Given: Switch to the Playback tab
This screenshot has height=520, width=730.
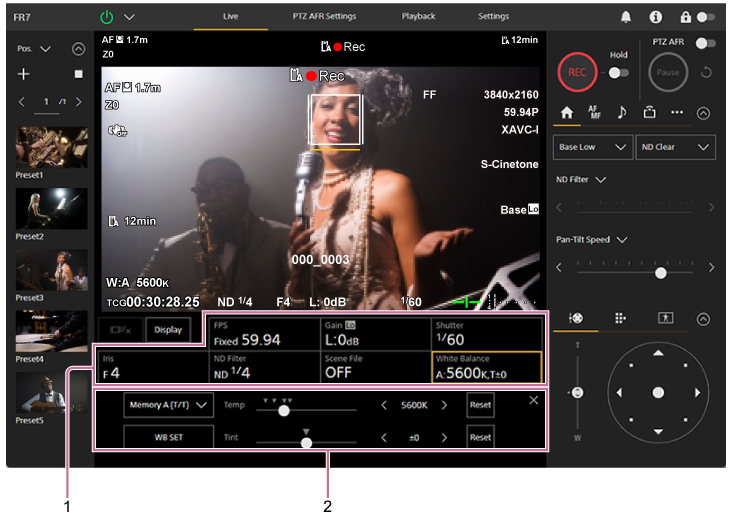Looking at the screenshot, I should [x=418, y=17].
